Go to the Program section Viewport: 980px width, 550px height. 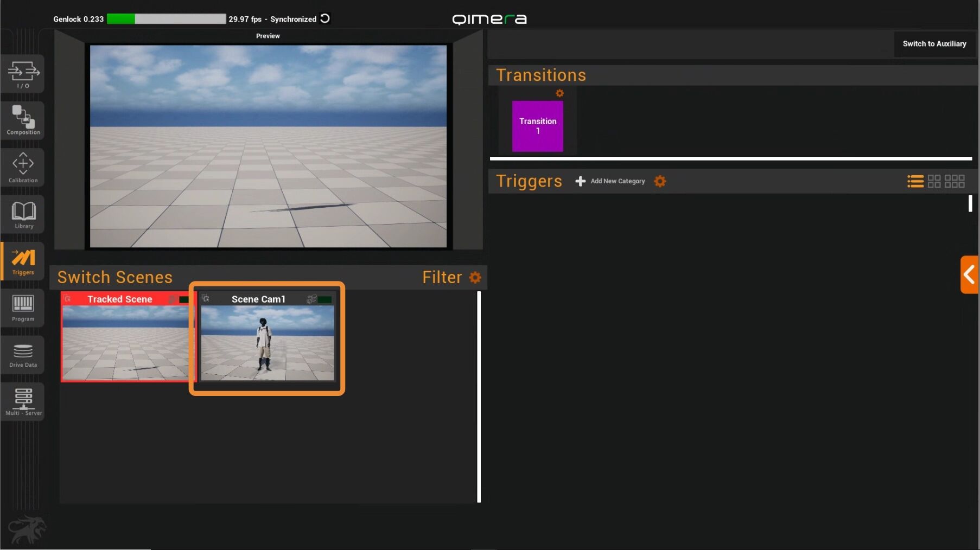pyautogui.click(x=23, y=308)
